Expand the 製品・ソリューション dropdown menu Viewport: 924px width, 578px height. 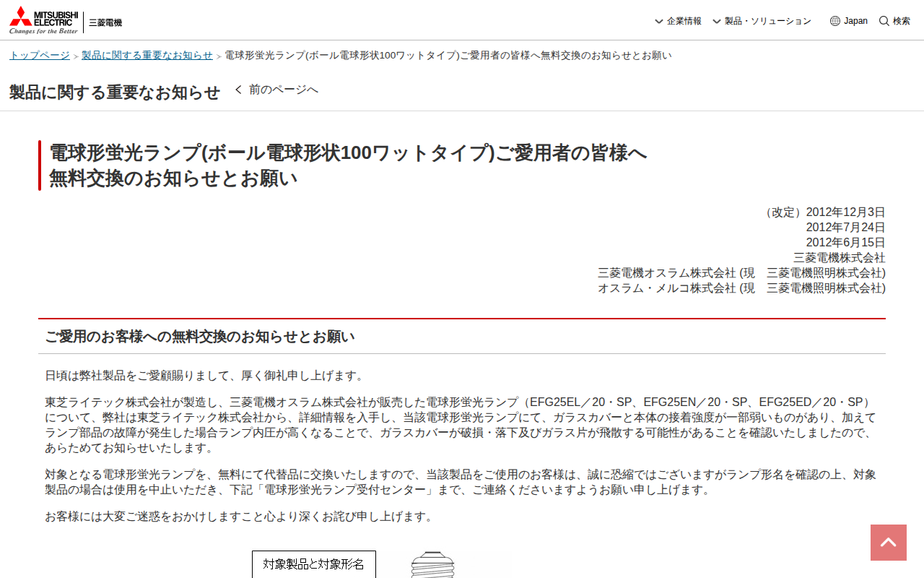[x=762, y=21]
